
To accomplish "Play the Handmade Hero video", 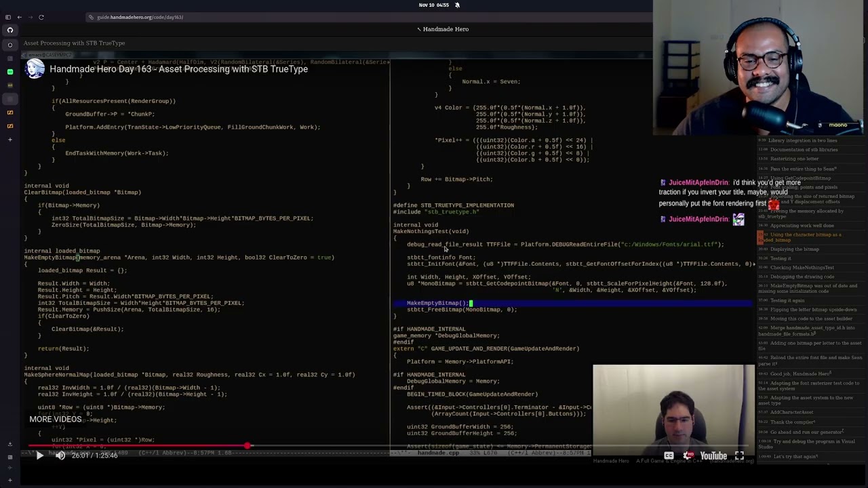I will click(39, 455).
